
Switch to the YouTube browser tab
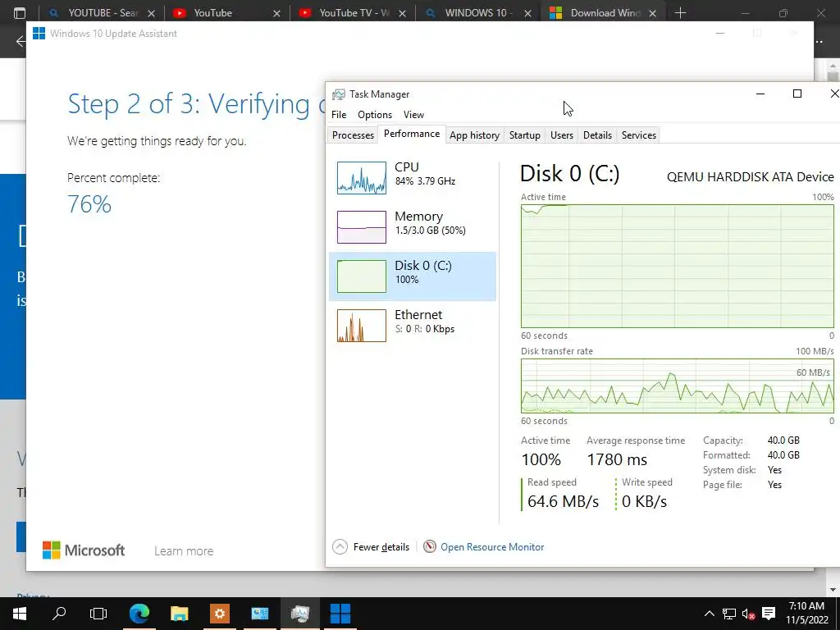click(226, 13)
